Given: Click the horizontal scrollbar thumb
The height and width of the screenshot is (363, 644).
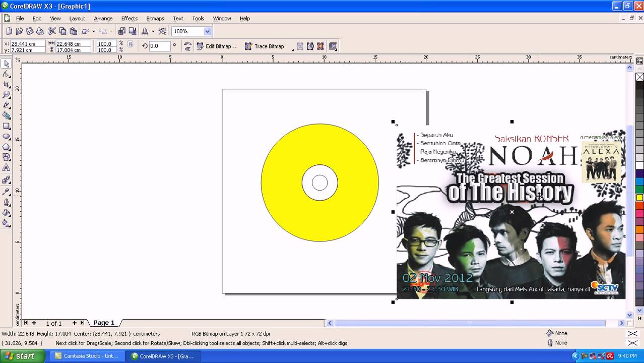Looking at the screenshot, I should [x=470, y=323].
